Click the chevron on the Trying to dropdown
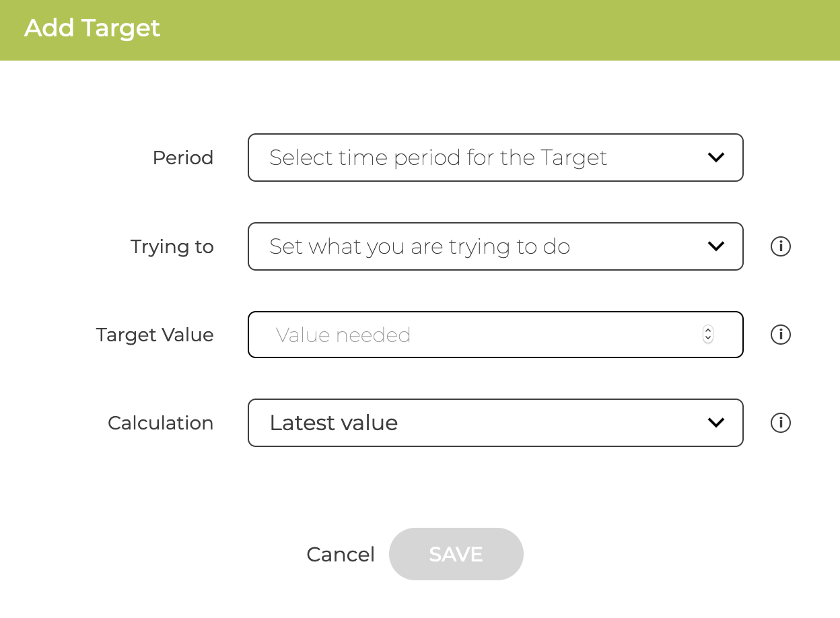This screenshot has width=840, height=618. [x=715, y=246]
